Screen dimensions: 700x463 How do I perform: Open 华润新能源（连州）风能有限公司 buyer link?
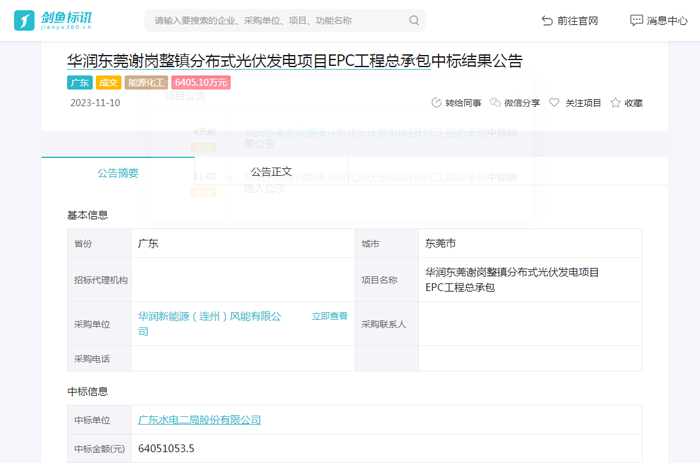point(209,324)
